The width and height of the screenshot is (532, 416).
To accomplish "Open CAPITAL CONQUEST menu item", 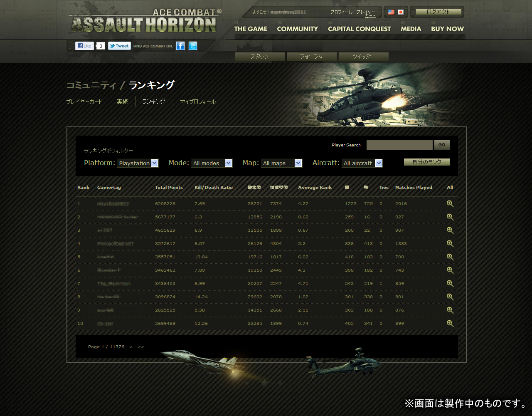I will [x=359, y=29].
